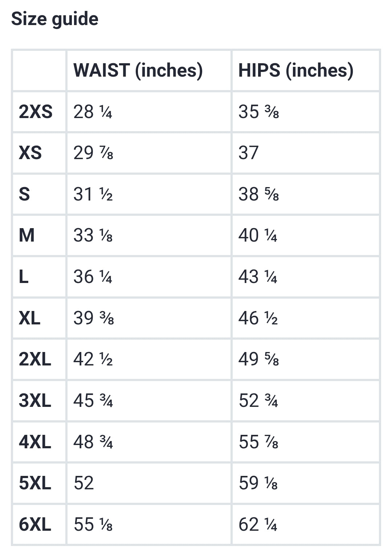Select the WAIST (inches) column header

138,70
